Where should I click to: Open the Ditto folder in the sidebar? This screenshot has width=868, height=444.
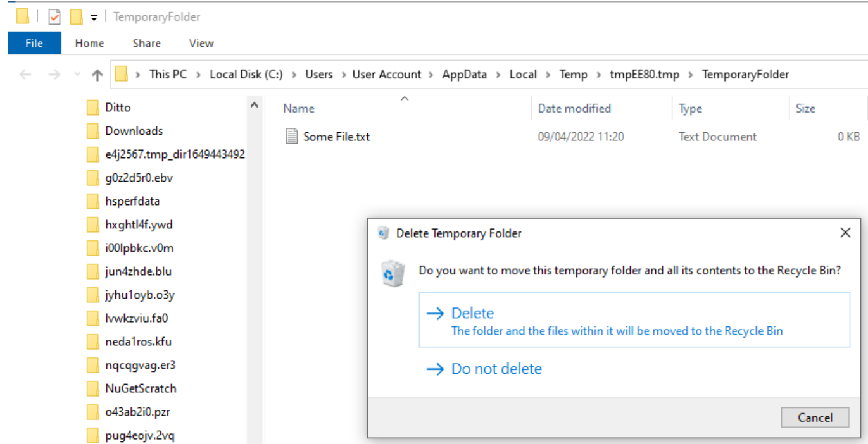(118, 107)
